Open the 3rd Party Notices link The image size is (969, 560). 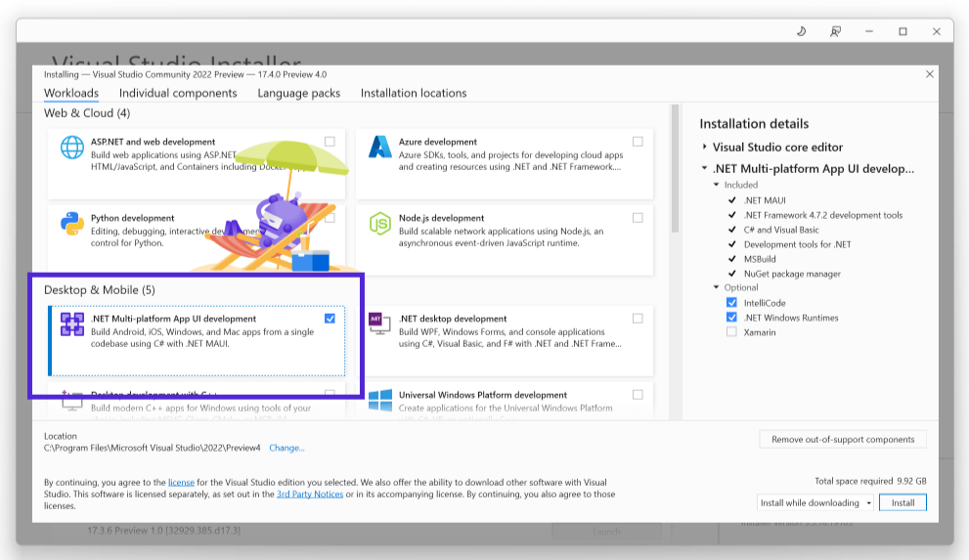click(x=310, y=494)
